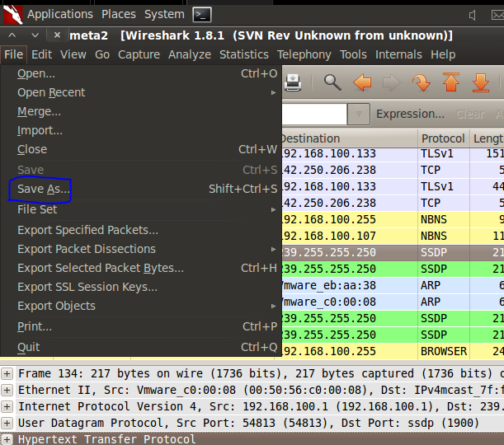This screenshot has height=445, width=504.
Task: Click the Print toolbar icon
Action: 293,82
